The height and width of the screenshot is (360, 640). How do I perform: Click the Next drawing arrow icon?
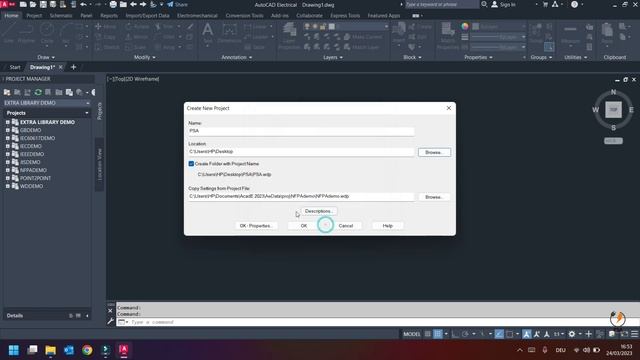(x=143, y=4)
